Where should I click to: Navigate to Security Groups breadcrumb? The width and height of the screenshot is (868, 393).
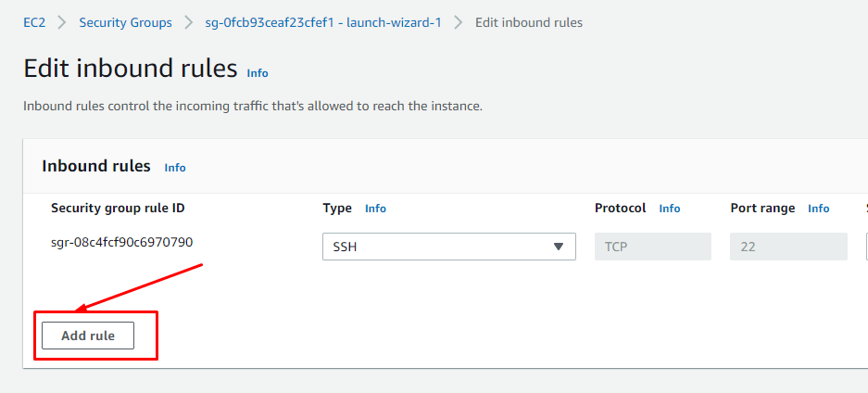click(x=125, y=22)
